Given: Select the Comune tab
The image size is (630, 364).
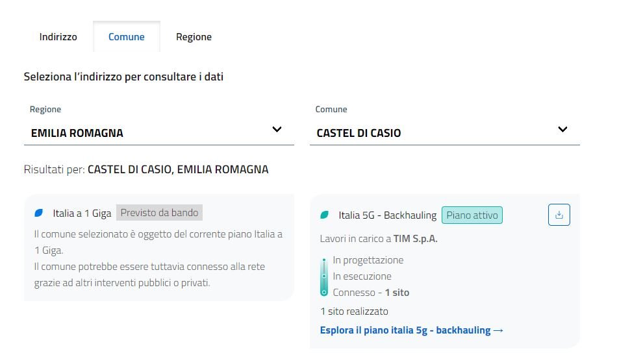Looking at the screenshot, I should (x=126, y=37).
